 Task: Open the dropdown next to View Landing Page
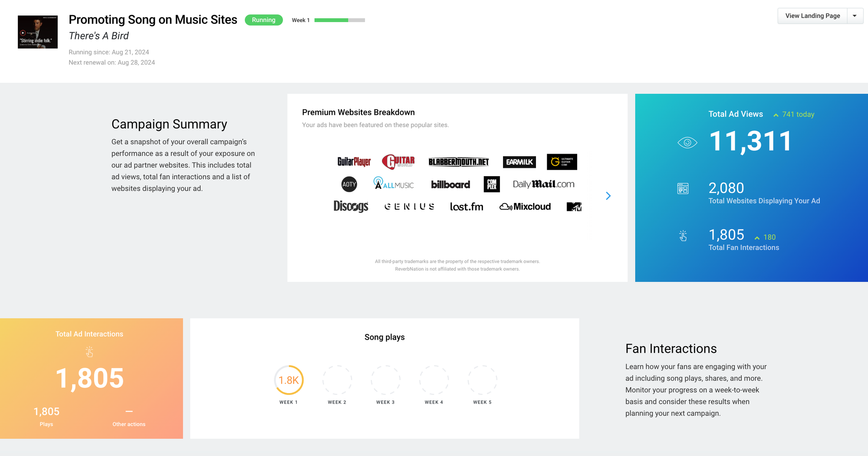click(855, 16)
